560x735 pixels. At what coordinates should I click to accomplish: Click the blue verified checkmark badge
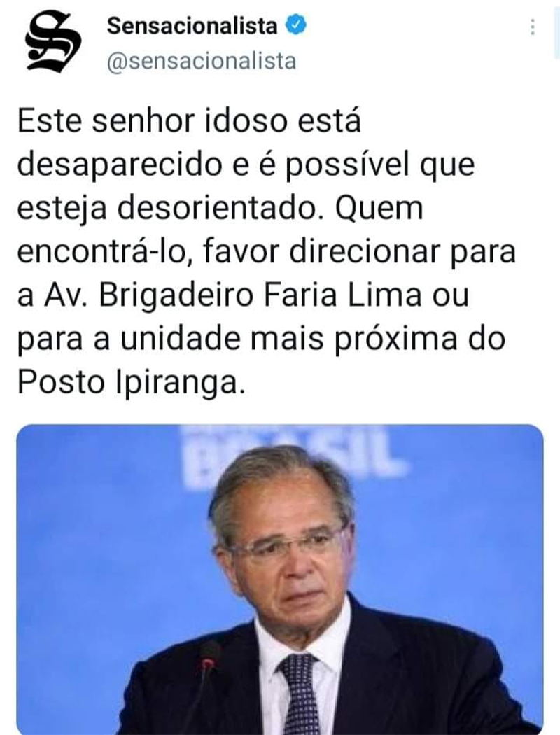click(x=296, y=24)
